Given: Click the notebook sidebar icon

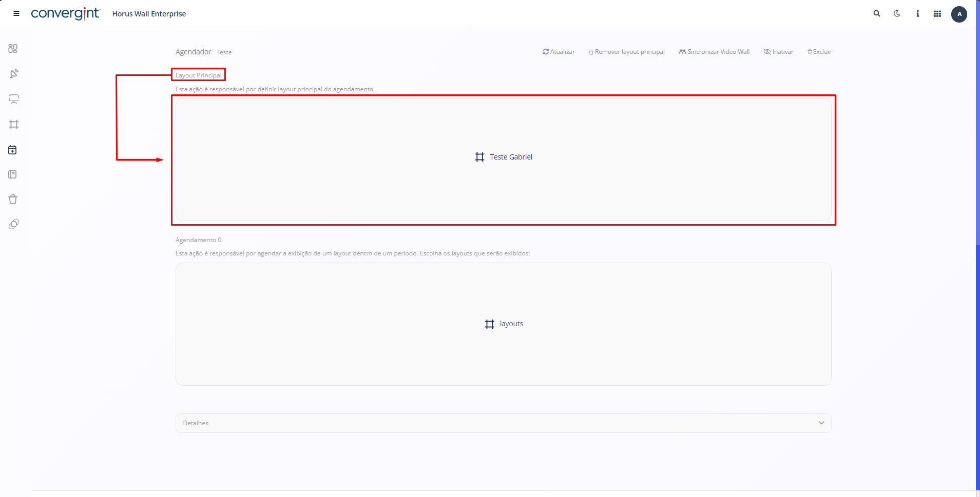Looking at the screenshot, I should [13, 174].
